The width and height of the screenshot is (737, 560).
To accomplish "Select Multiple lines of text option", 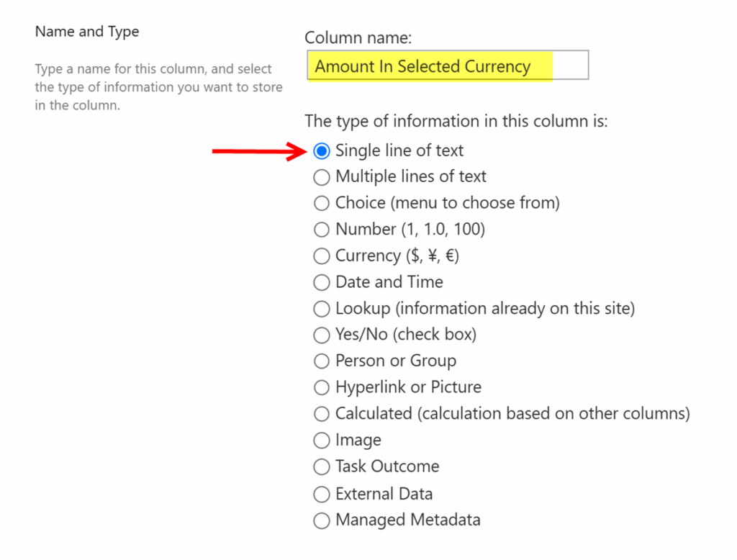I will click(322, 177).
